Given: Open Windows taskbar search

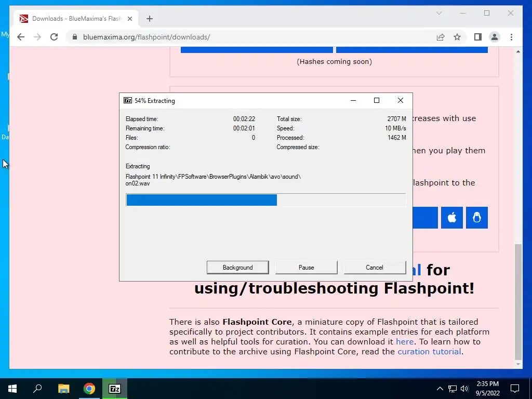Looking at the screenshot, I should click(37, 389).
